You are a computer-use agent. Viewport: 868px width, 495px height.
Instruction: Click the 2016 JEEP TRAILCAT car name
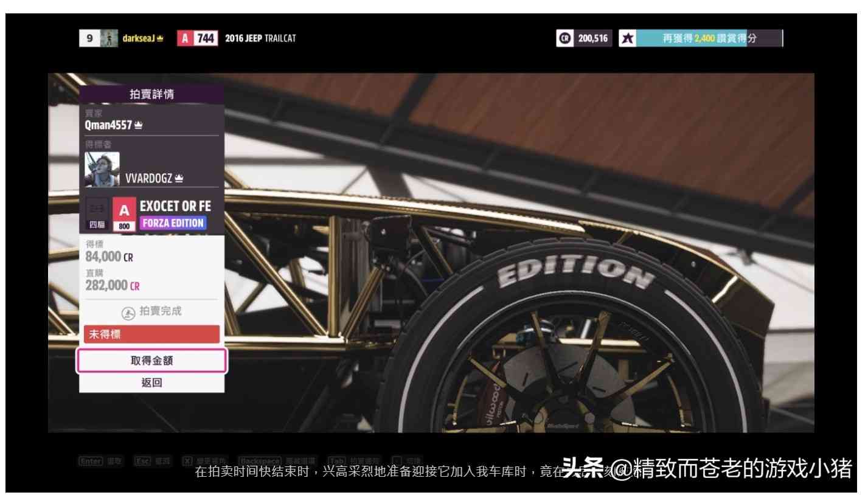(260, 38)
